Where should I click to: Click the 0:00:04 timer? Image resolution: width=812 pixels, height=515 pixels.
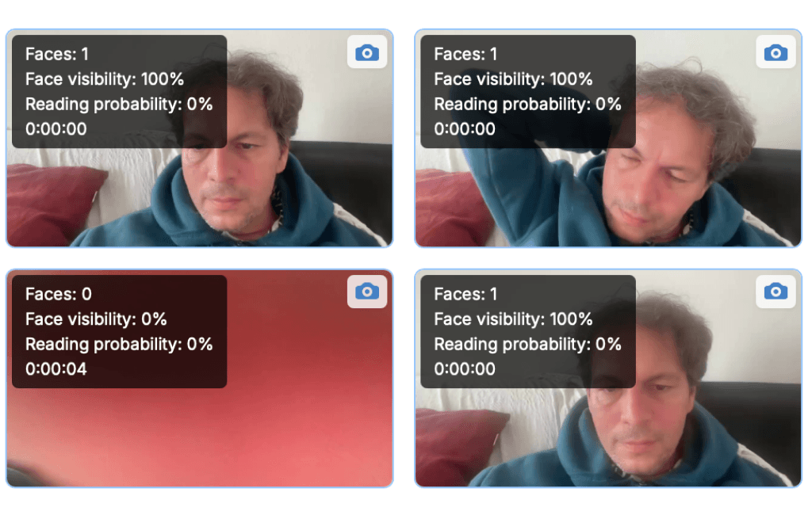56,368
